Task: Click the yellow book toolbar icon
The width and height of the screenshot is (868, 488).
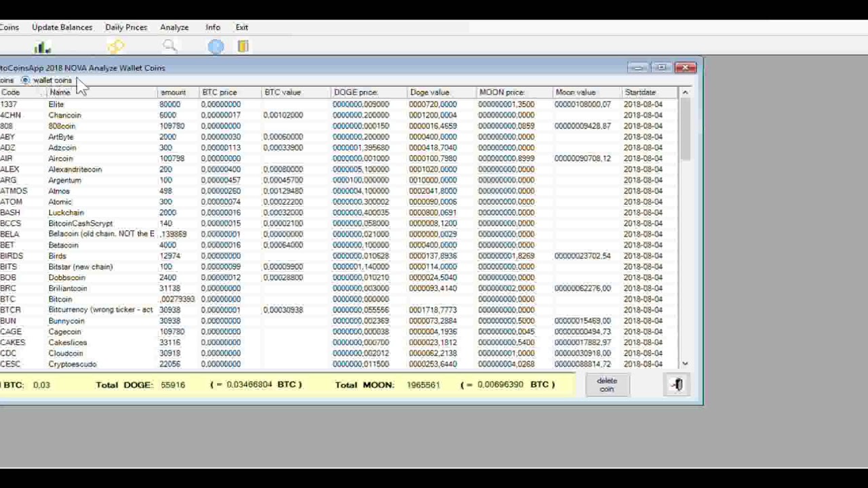Action: [x=243, y=46]
